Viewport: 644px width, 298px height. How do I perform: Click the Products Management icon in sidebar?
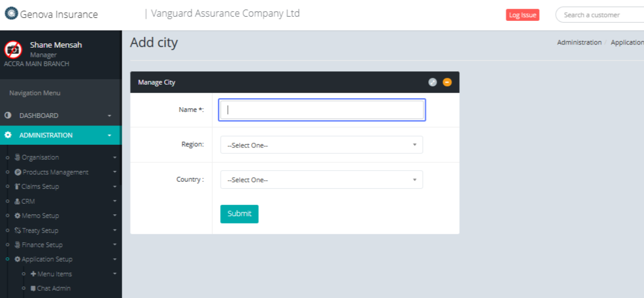(18, 173)
